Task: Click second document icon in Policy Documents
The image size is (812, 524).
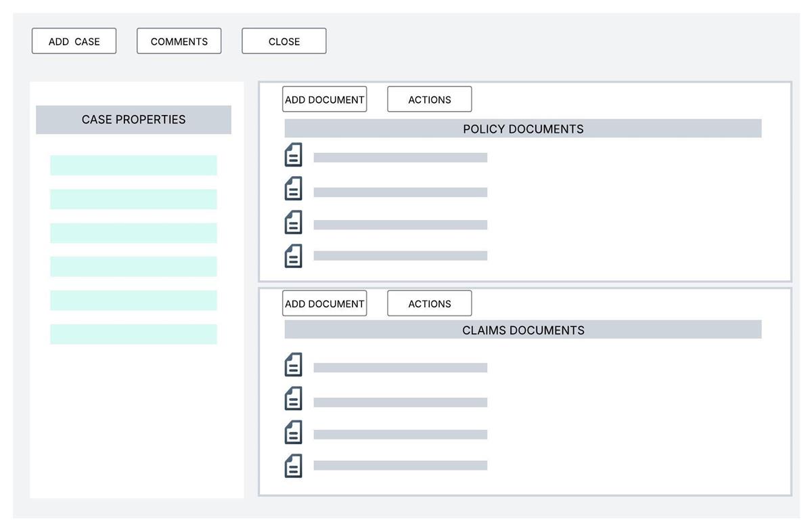Action: click(x=293, y=189)
